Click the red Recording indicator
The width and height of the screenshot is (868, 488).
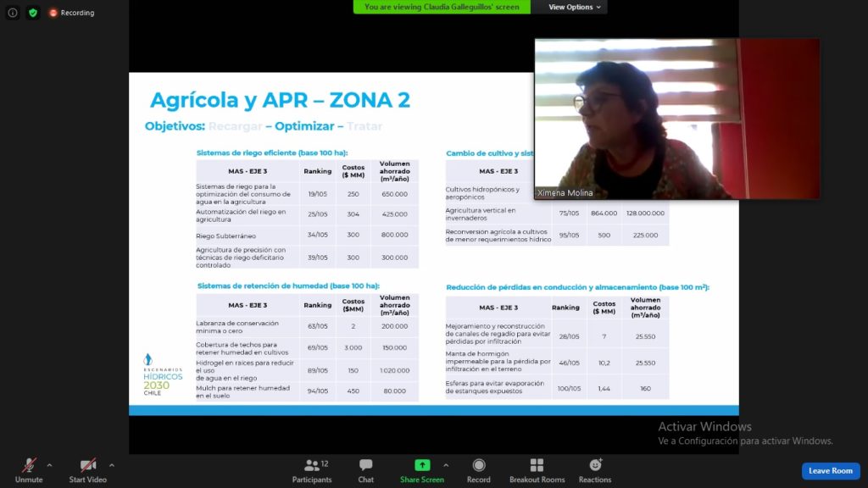click(71, 13)
